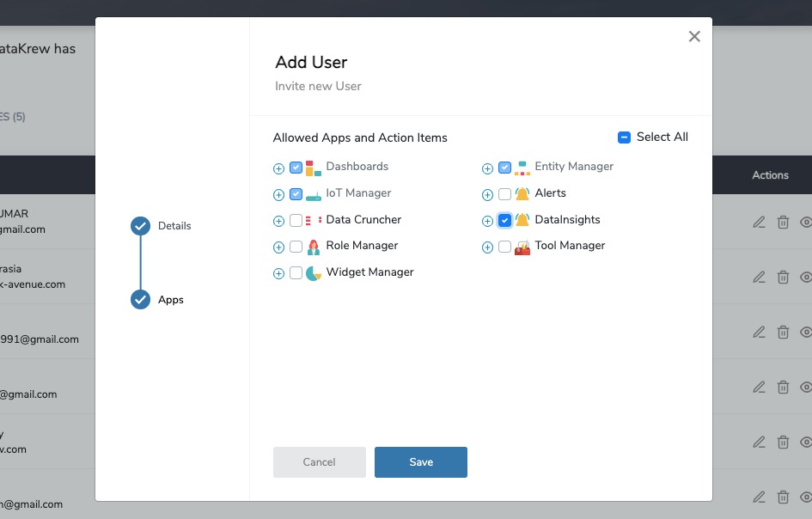
Task: Uncheck the Dashboards checkbox
Action: point(296,167)
